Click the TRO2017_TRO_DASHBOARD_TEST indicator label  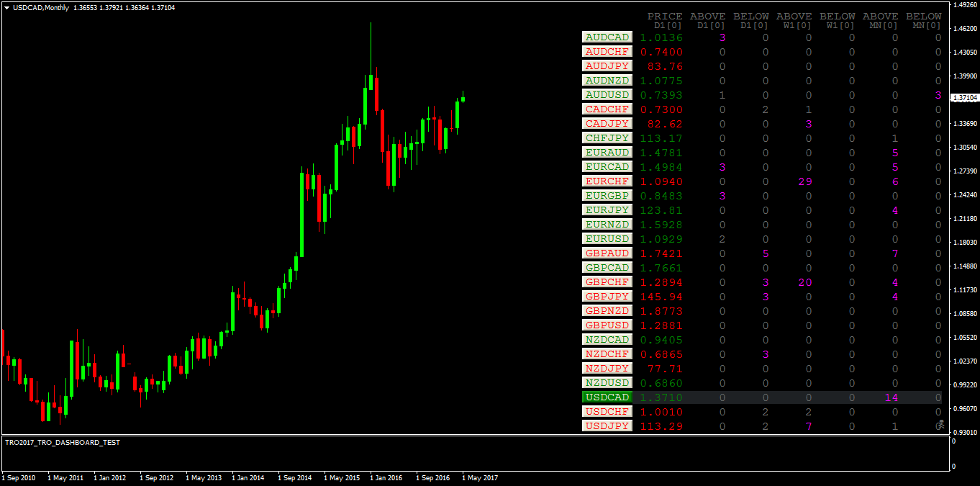[63, 443]
